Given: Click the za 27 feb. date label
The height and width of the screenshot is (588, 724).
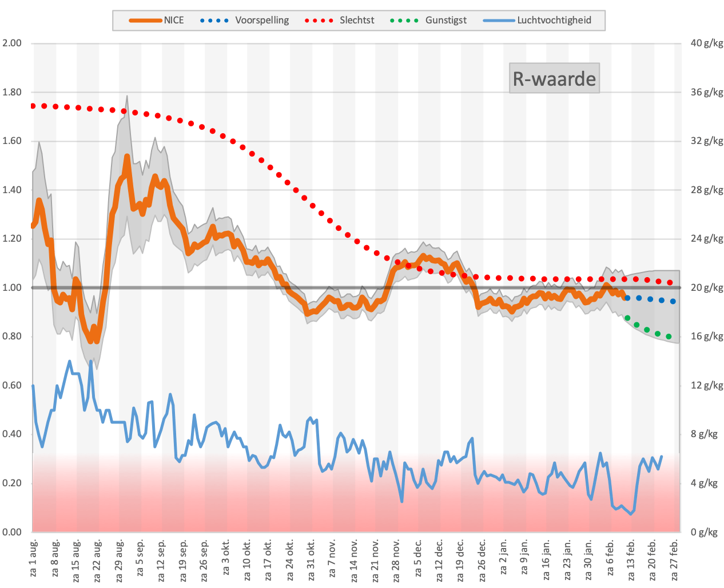Looking at the screenshot, I should coord(675,559).
